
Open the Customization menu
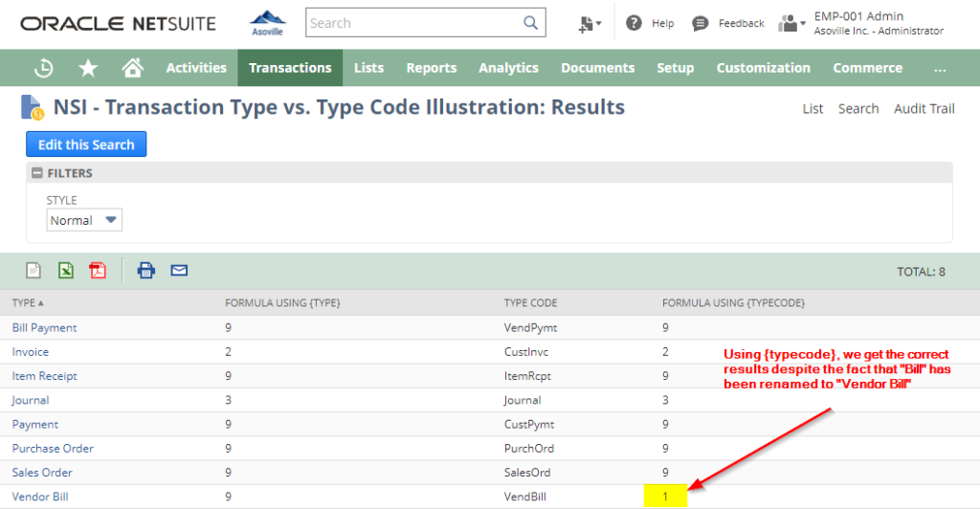coord(763,67)
